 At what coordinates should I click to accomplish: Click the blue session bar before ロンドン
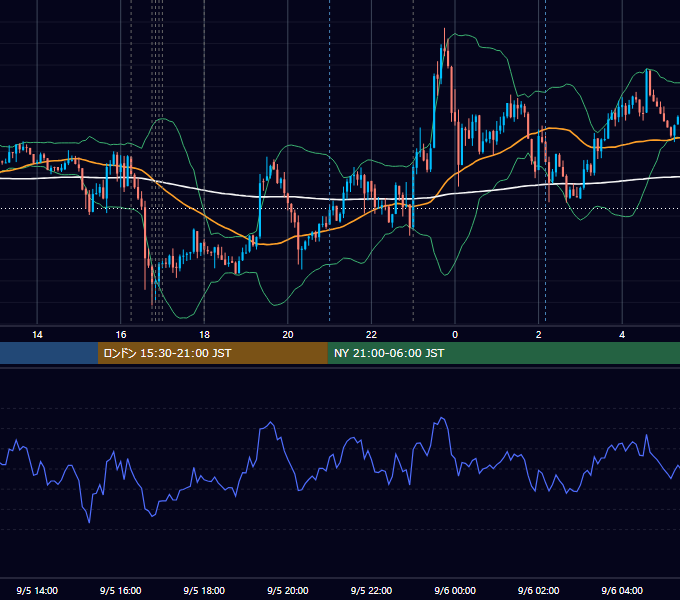click(x=49, y=353)
